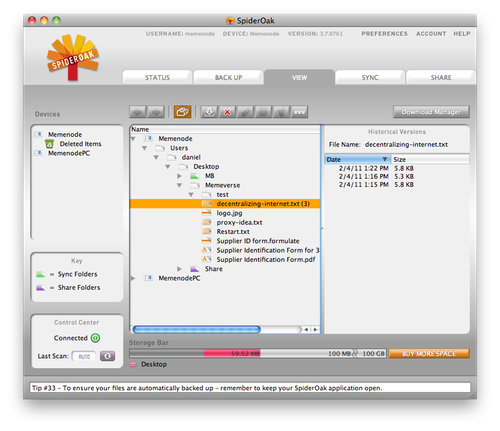Select the 2/4/11 1:16 PM version
The height and width of the screenshot is (431, 500).
pyautogui.click(x=397, y=176)
